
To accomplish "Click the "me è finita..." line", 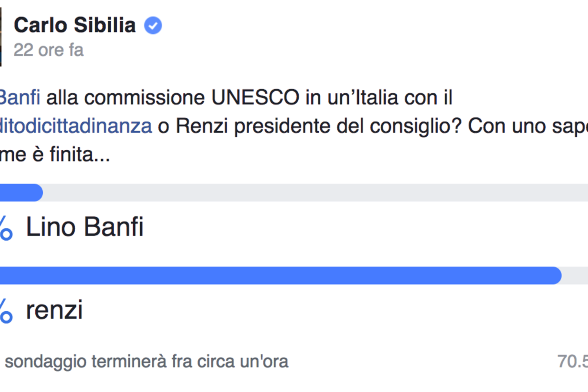I will tap(55, 154).
